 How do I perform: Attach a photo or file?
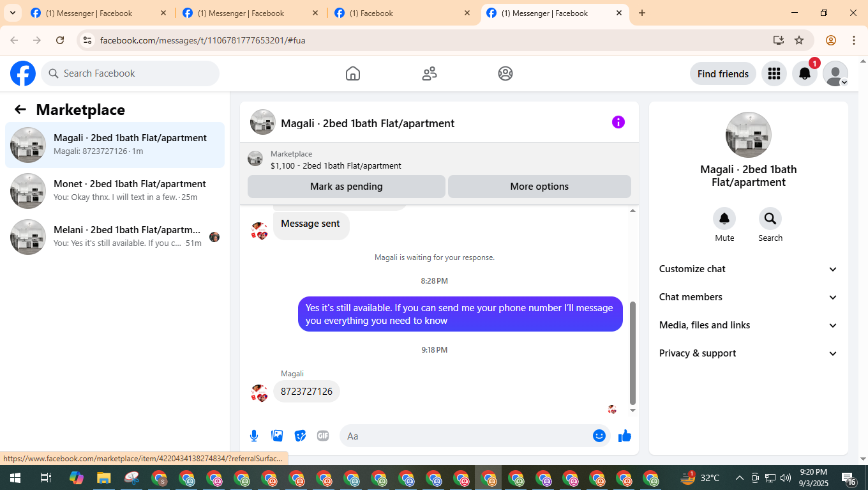point(277,436)
